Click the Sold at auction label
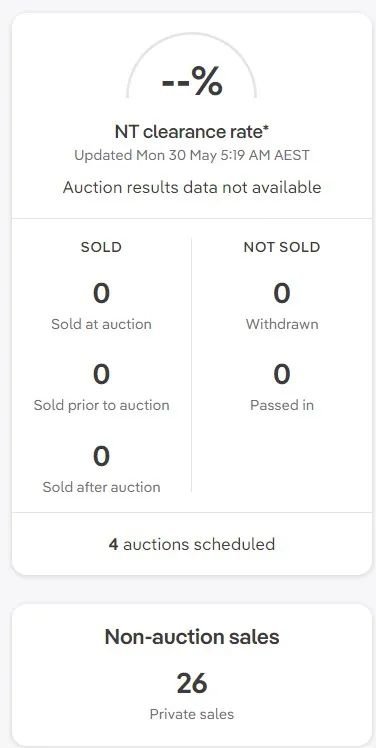Image resolution: width=376 pixels, height=748 pixels. click(101, 324)
